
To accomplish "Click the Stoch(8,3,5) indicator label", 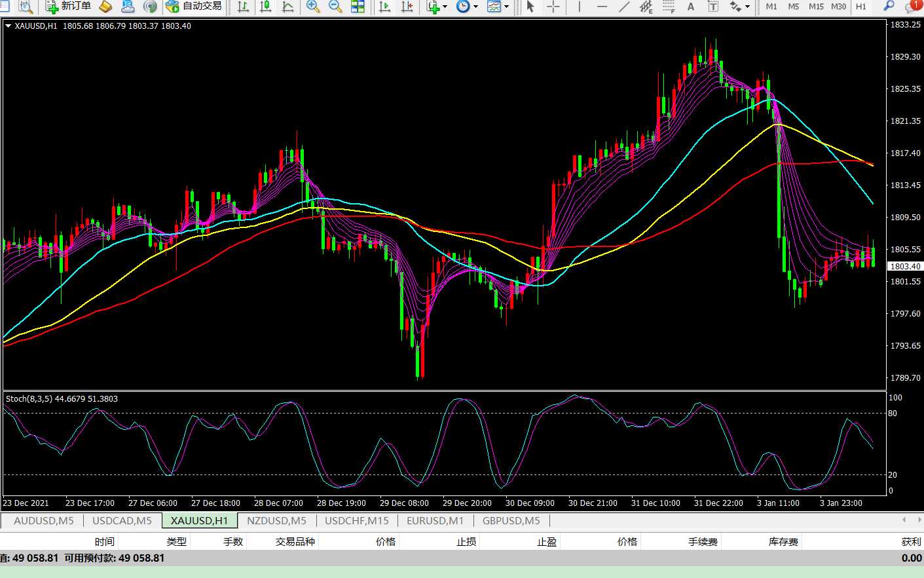I will [x=62, y=398].
